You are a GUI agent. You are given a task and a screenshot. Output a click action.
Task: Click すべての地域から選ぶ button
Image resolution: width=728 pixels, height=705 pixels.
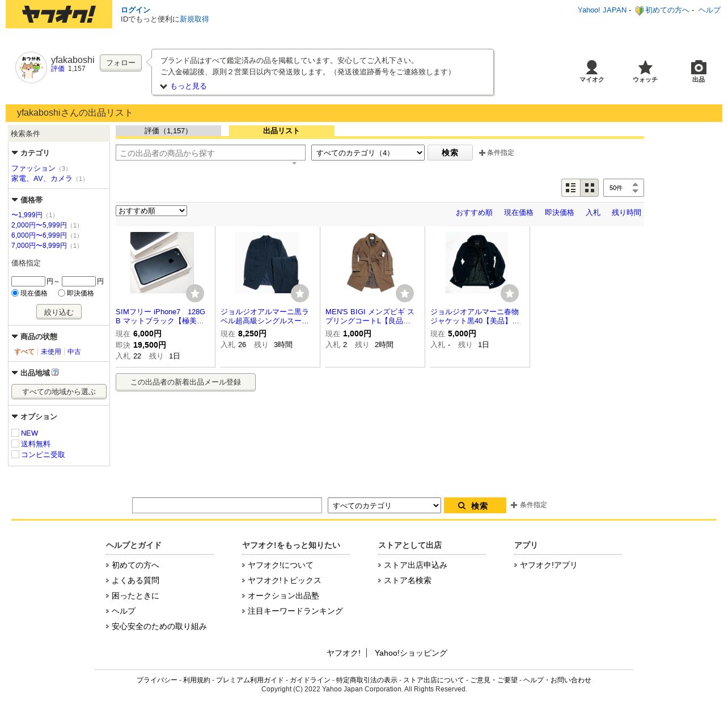pos(59,391)
